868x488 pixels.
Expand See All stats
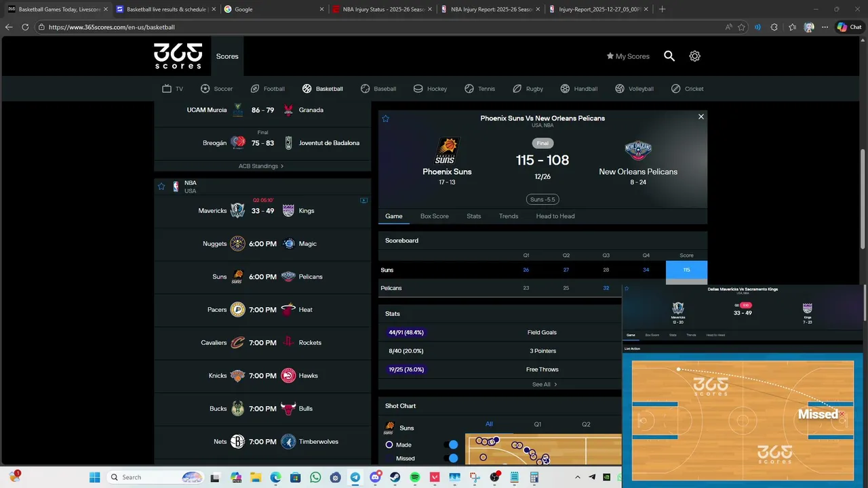545,384
